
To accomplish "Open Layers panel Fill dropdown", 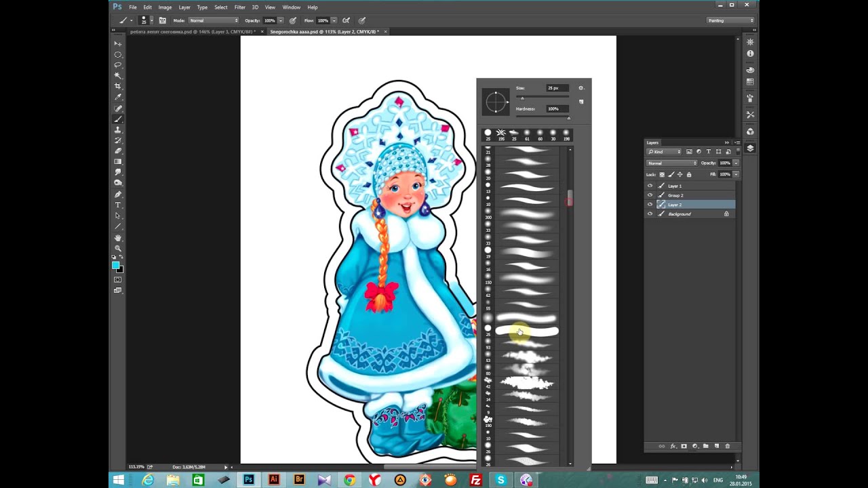I will pos(736,174).
